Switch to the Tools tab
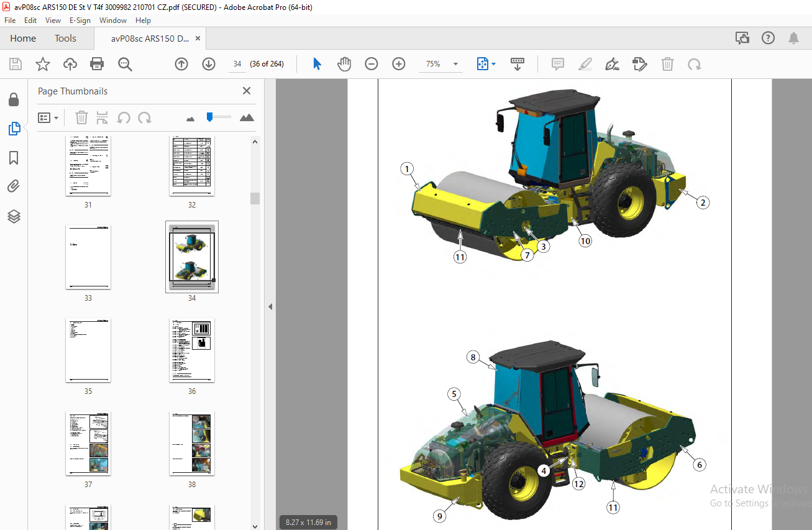The image size is (812, 530). click(x=65, y=39)
